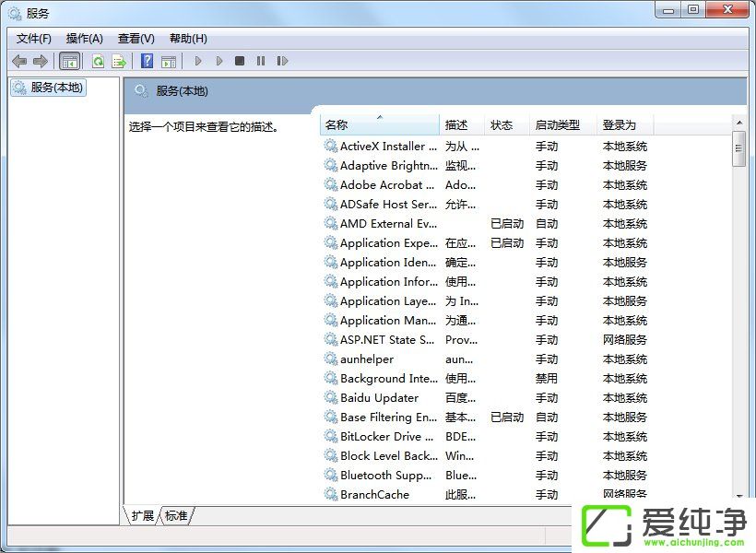Open the 操作(A) menu
756x553 pixels.
[84, 39]
